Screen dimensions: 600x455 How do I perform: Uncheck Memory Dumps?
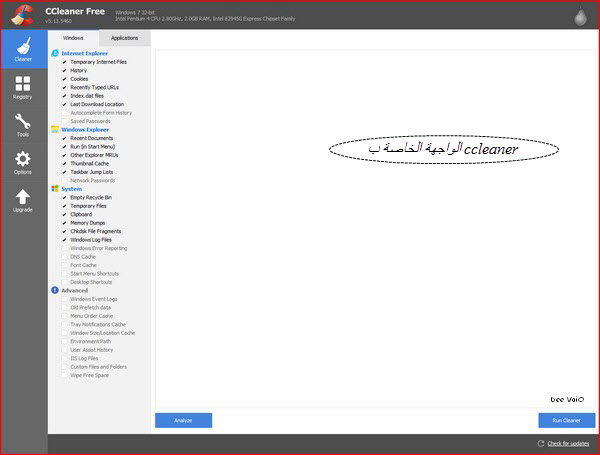click(x=64, y=223)
